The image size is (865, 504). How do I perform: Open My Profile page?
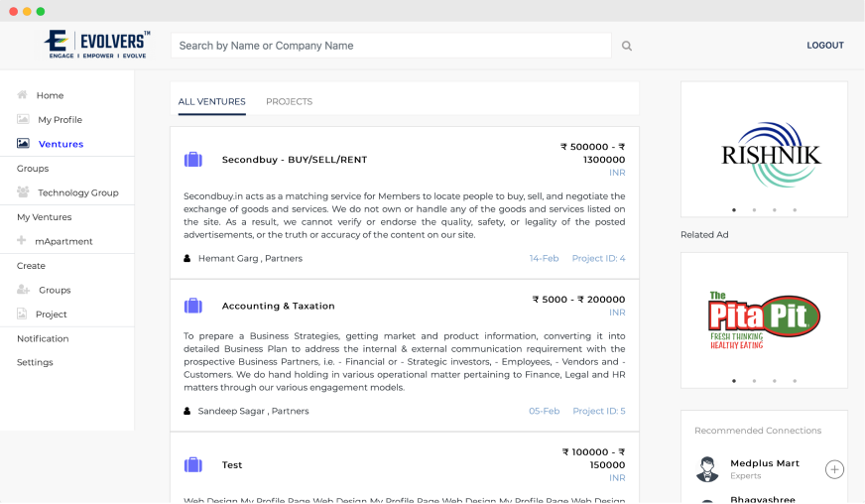pos(61,120)
